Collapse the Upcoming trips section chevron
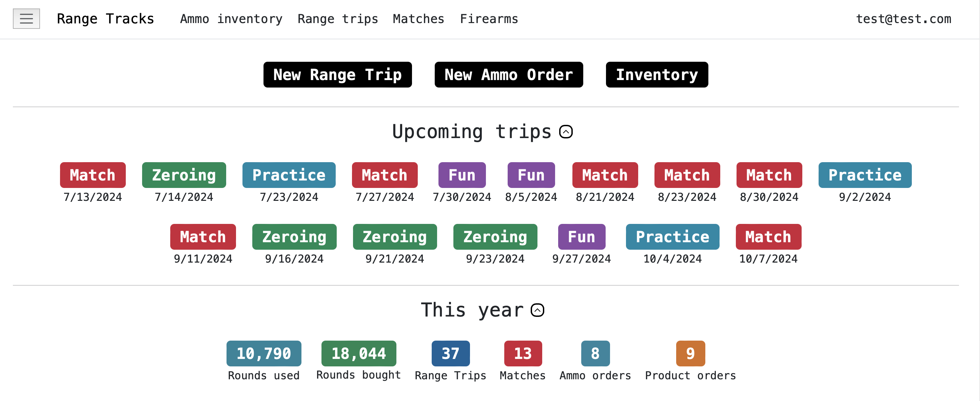980x401 pixels. click(566, 132)
